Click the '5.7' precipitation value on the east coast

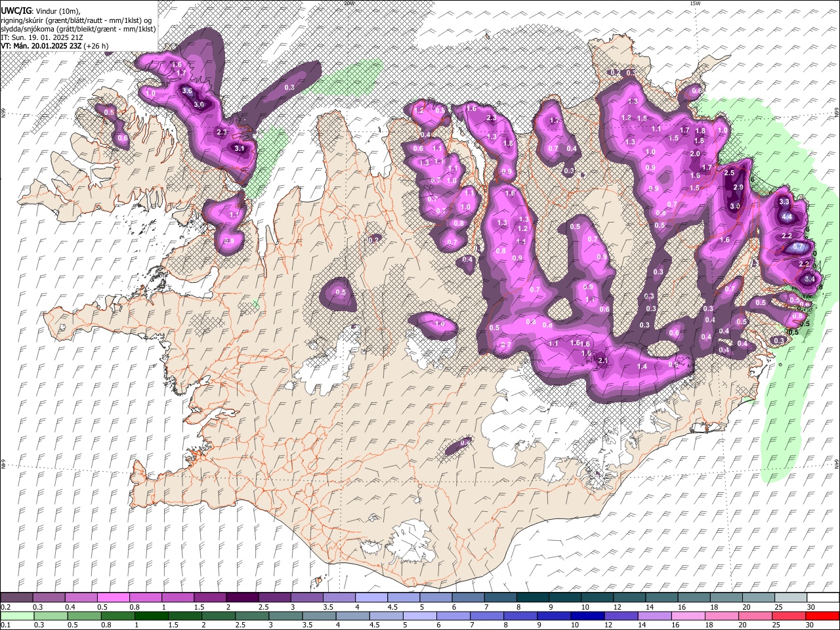tap(799, 247)
